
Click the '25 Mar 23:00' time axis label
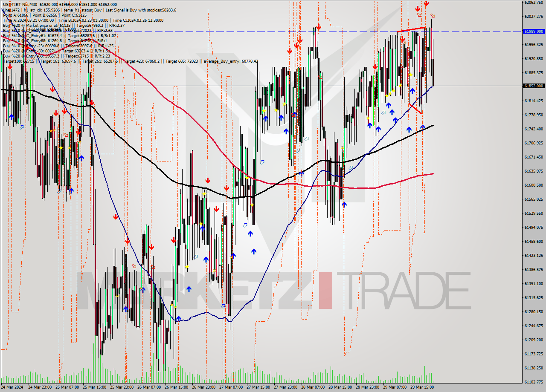[122, 387]
